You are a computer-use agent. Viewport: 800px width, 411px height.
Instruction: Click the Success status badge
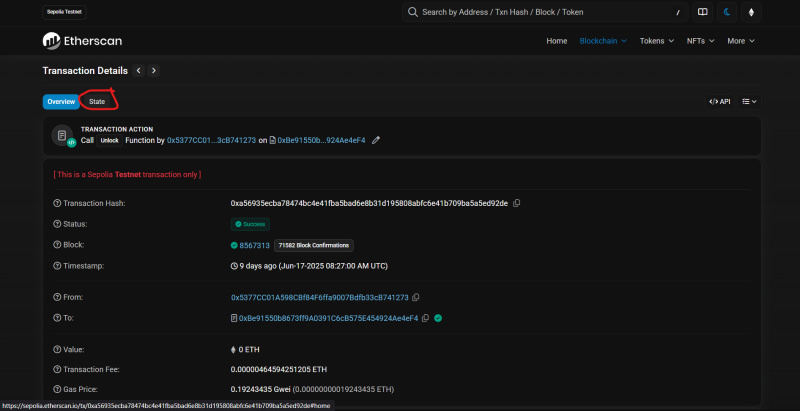(250, 224)
